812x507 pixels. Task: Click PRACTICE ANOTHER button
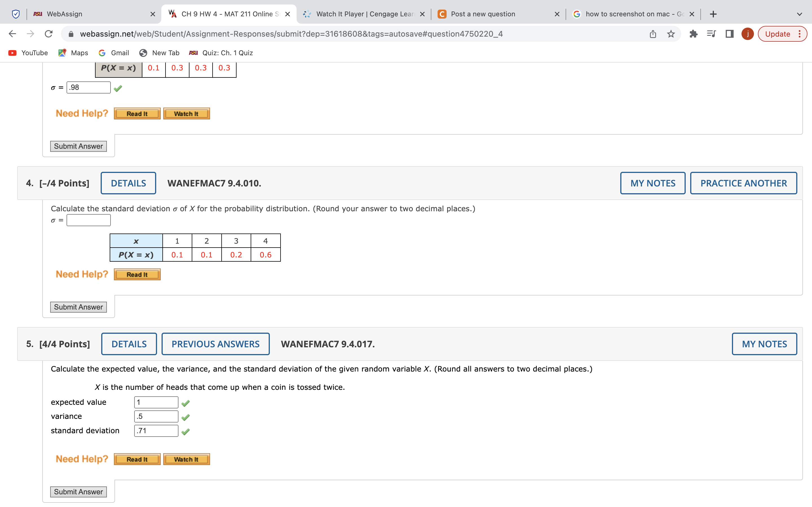point(743,183)
